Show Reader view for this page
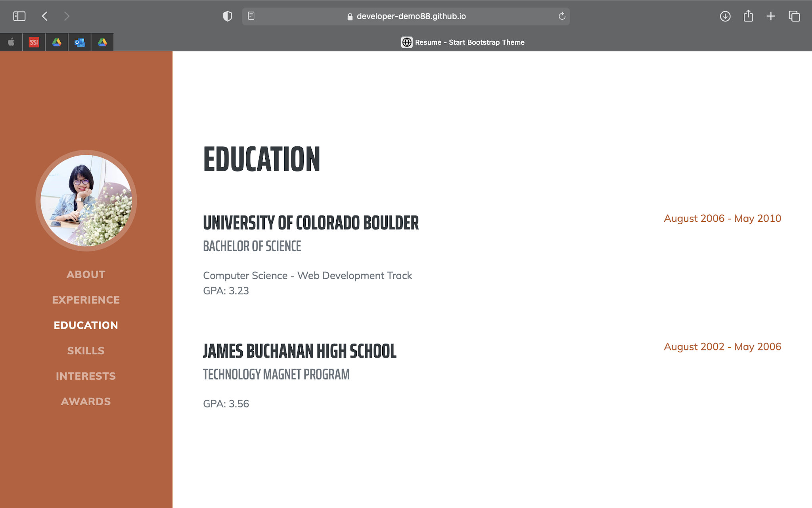Image resolution: width=812 pixels, height=508 pixels. 251,16
